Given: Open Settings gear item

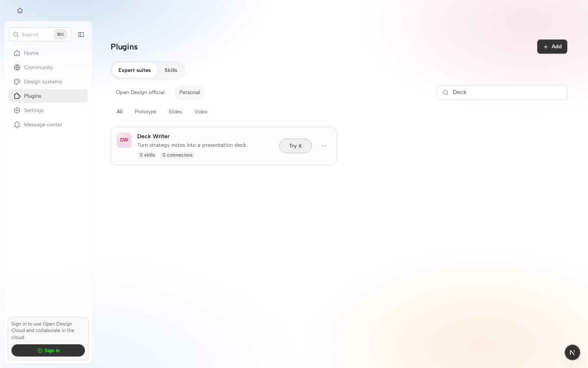Looking at the screenshot, I should click(48, 110).
